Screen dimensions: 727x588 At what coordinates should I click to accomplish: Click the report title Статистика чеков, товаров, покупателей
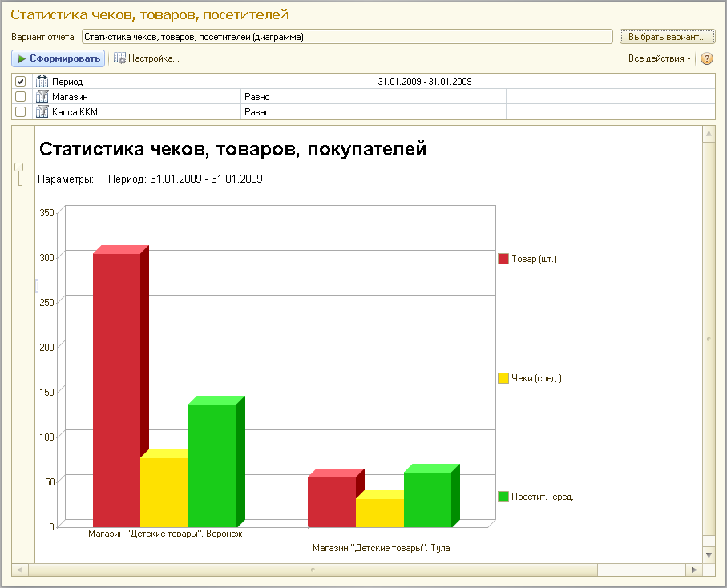232,149
